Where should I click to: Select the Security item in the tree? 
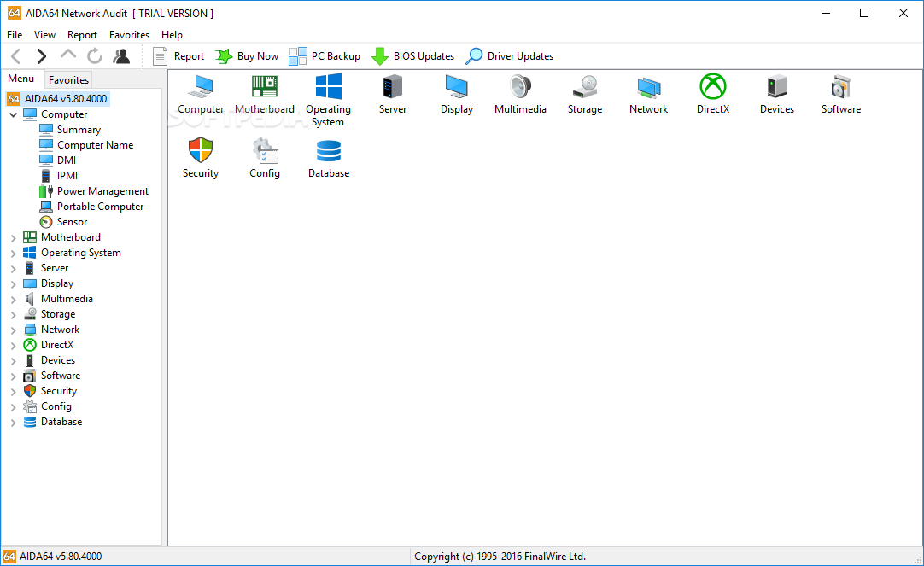(x=50, y=391)
